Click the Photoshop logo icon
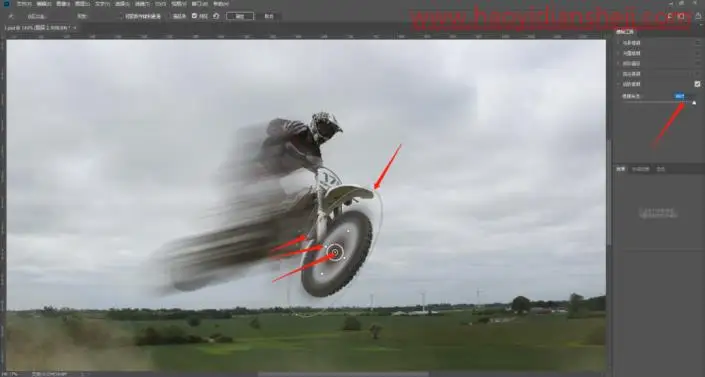Viewport: 705px width, 377px height. (6, 4)
